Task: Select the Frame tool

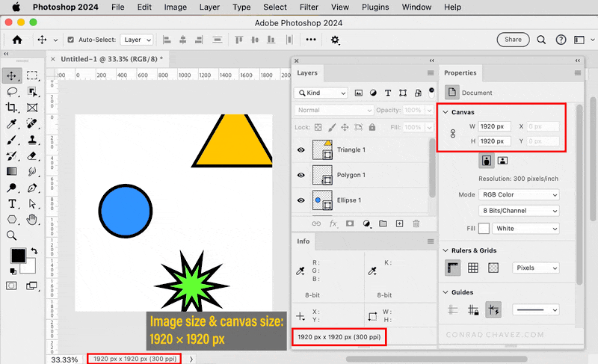Action: (32, 108)
